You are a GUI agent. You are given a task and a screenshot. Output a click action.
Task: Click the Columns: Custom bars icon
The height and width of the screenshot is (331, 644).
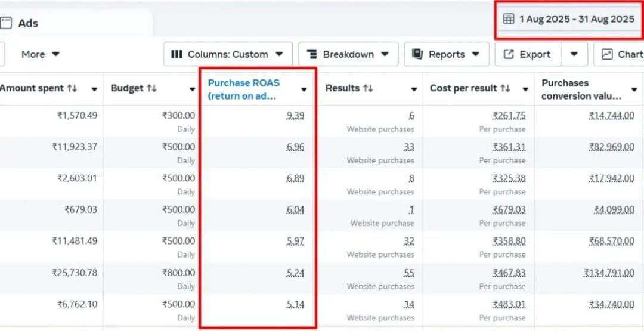(x=177, y=54)
